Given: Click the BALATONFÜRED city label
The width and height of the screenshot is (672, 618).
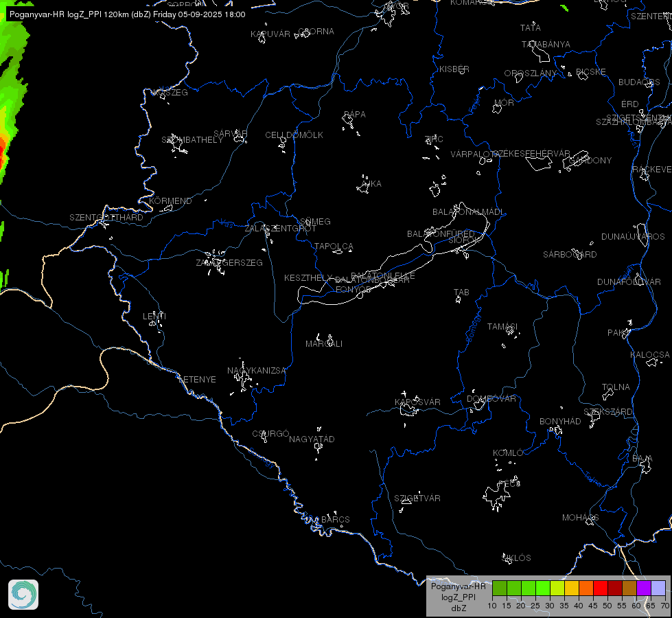Looking at the screenshot, I should pyautogui.click(x=441, y=234).
